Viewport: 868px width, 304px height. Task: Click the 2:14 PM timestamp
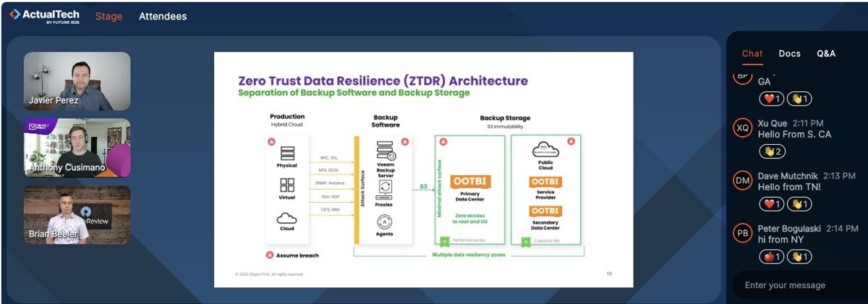[841, 229]
